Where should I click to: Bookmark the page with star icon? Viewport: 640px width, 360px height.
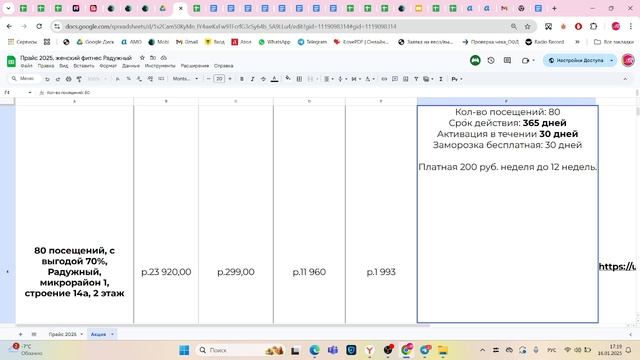pyautogui.click(x=527, y=26)
